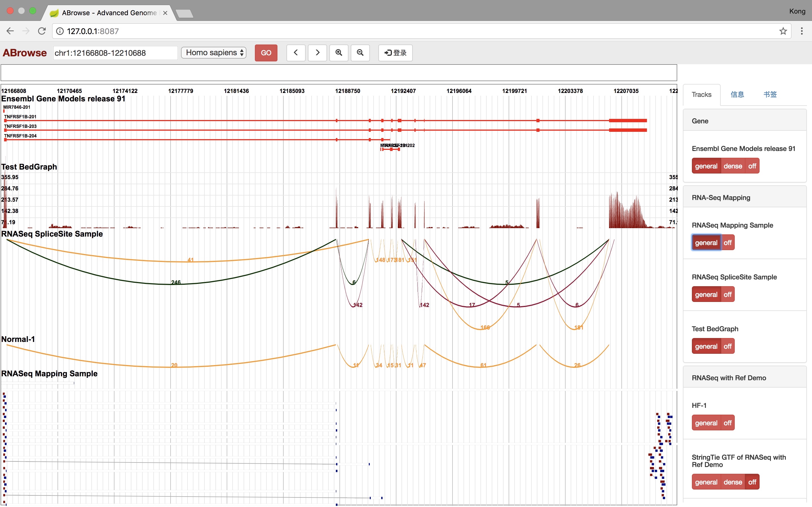Bookmark this page with star icon
Viewport: 812px width, 507px height.
pyautogui.click(x=783, y=31)
